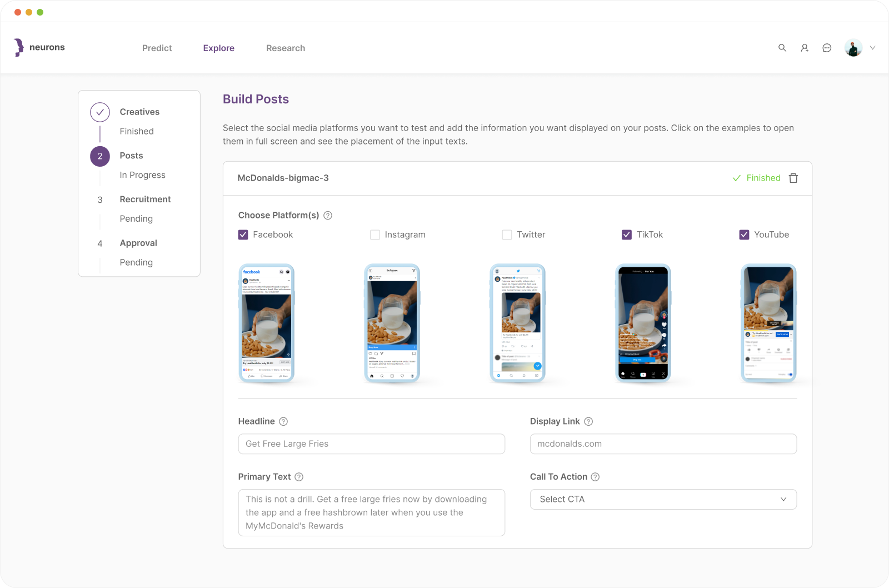The image size is (889, 588).
Task: Click the Primary Text help icon
Action: click(x=299, y=477)
